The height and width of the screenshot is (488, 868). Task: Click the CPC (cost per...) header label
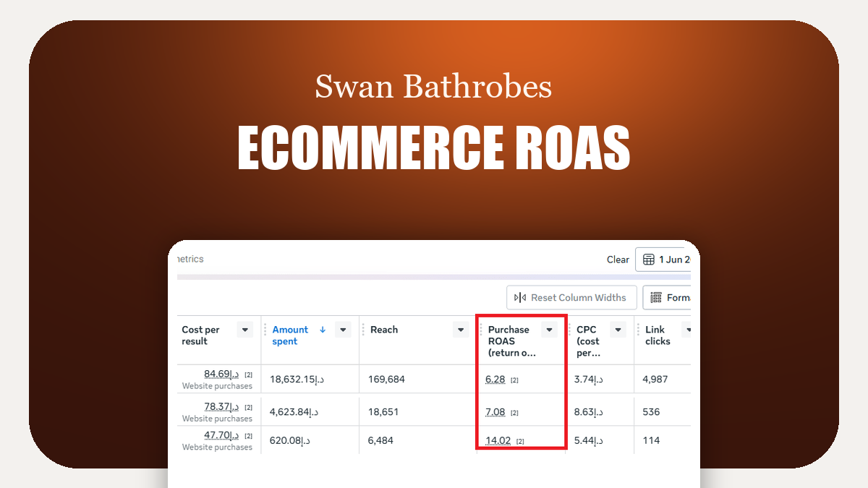[x=588, y=341]
